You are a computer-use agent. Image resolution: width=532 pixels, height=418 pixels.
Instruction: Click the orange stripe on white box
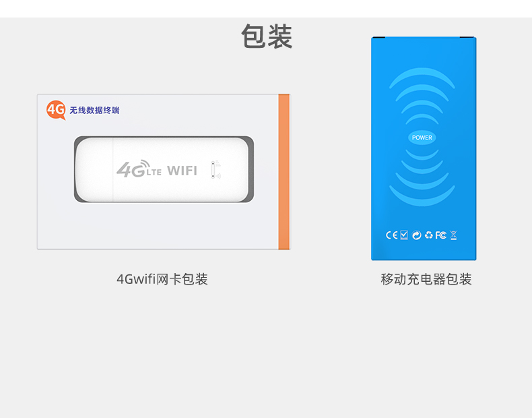[284, 172]
